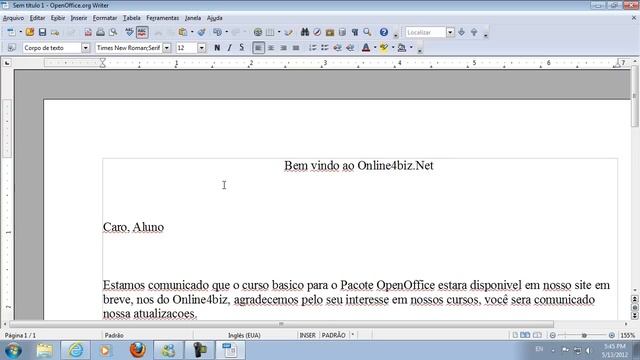Click 155% zoom level field
The height and width of the screenshot is (360, 640).
pos(628,335)
